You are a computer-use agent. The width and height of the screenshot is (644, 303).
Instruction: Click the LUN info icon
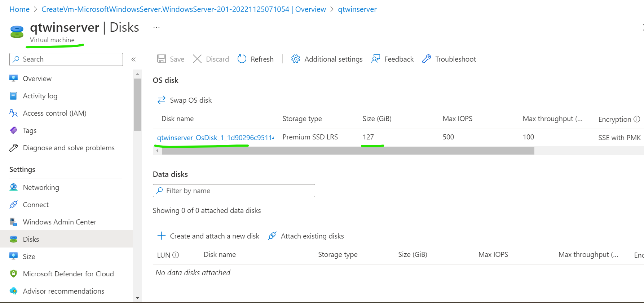point(176,255)
